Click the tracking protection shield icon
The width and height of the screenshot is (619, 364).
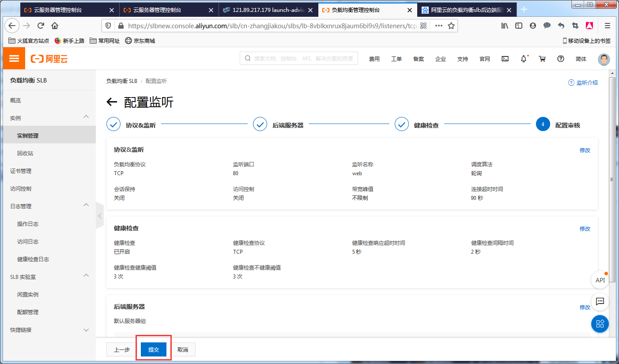[107, 26]
